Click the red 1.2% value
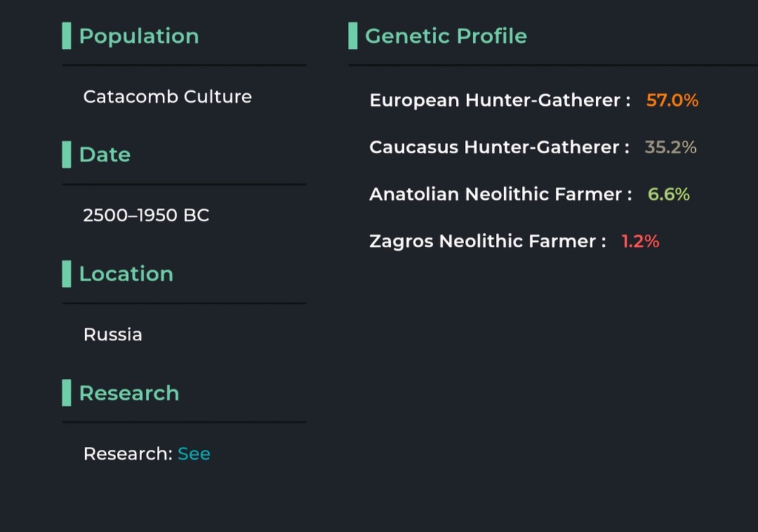Screen dimensions: 758x532 point(640,241)
